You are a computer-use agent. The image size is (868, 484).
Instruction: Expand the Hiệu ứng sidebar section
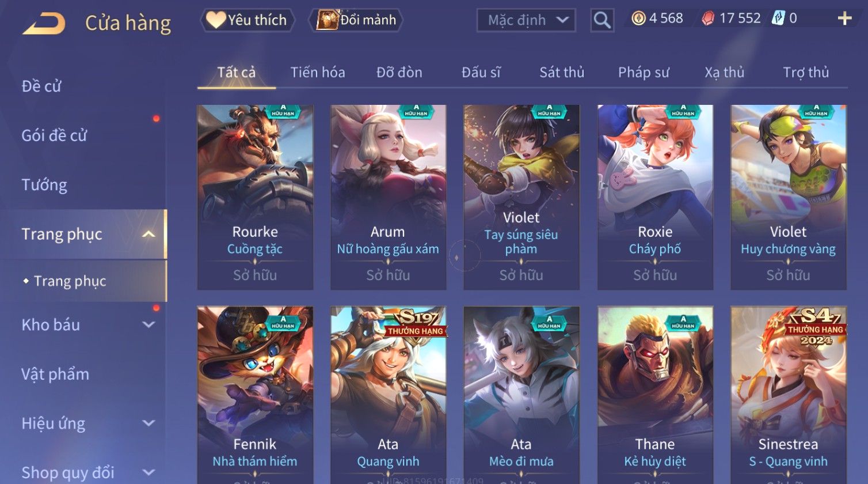click(x=149, y=423)
